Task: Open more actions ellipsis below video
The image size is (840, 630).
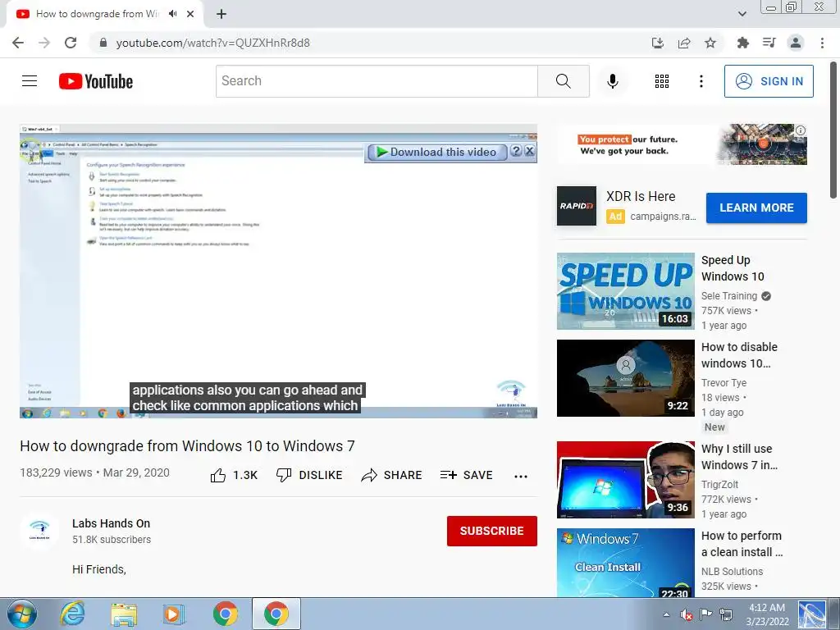Action: click(521, 477)
